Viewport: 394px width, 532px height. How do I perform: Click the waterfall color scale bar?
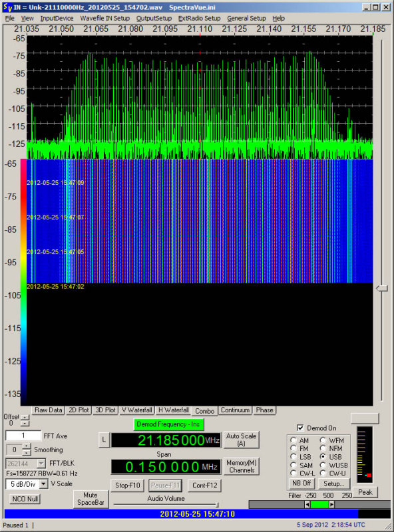[x=23, y=281]
